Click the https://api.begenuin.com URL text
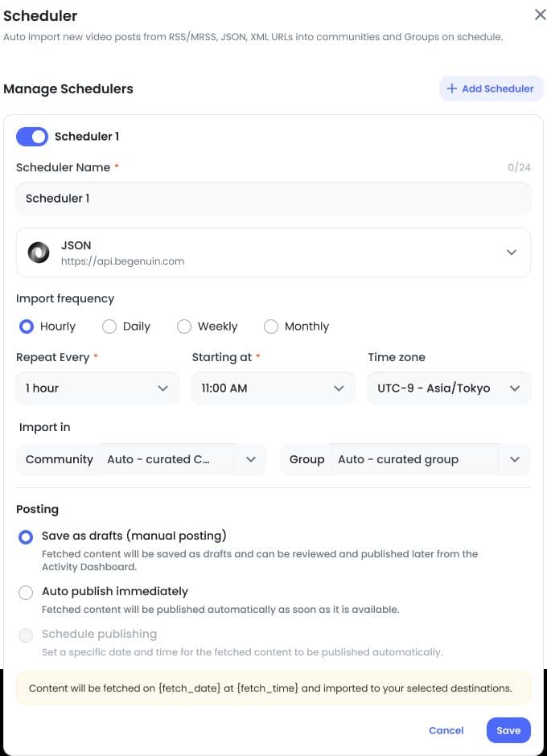 [x=122, y=261]
